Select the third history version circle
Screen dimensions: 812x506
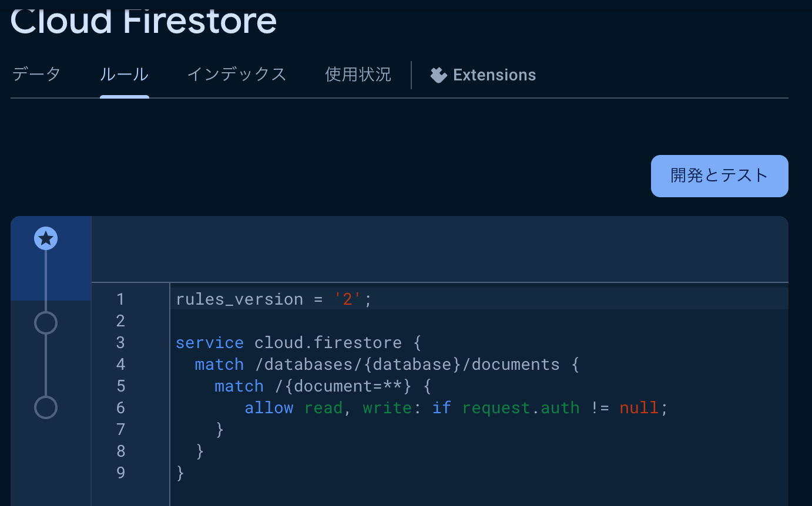tap(46, 407)
